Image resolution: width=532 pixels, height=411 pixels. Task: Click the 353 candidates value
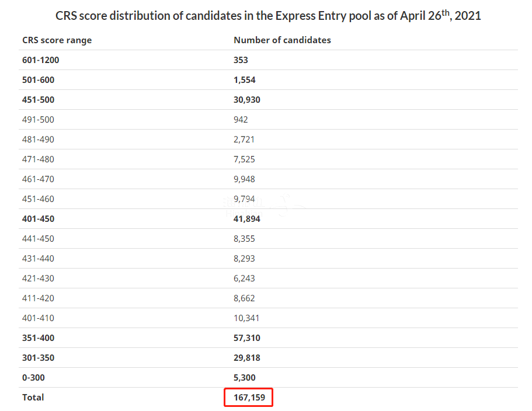point(241,60)
